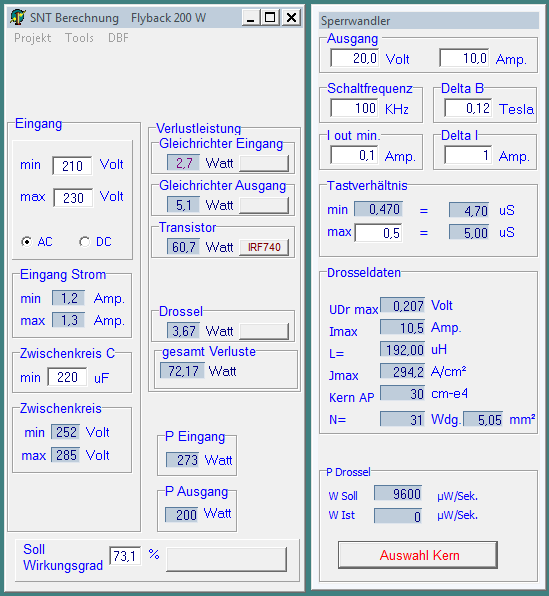
Task: Select the DC input radio button
Action: pos(84,241)
